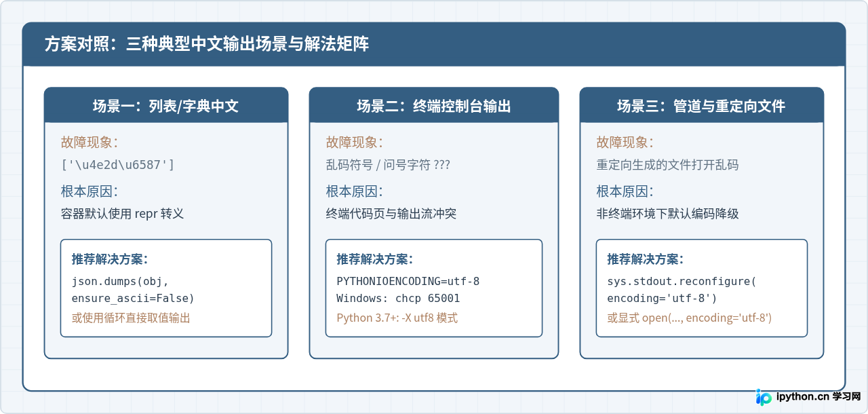Click the title '方案对照:三种典型中文输出场景与解法矩阵'
Screen dimensions: 868x414
tap(207, 45)
